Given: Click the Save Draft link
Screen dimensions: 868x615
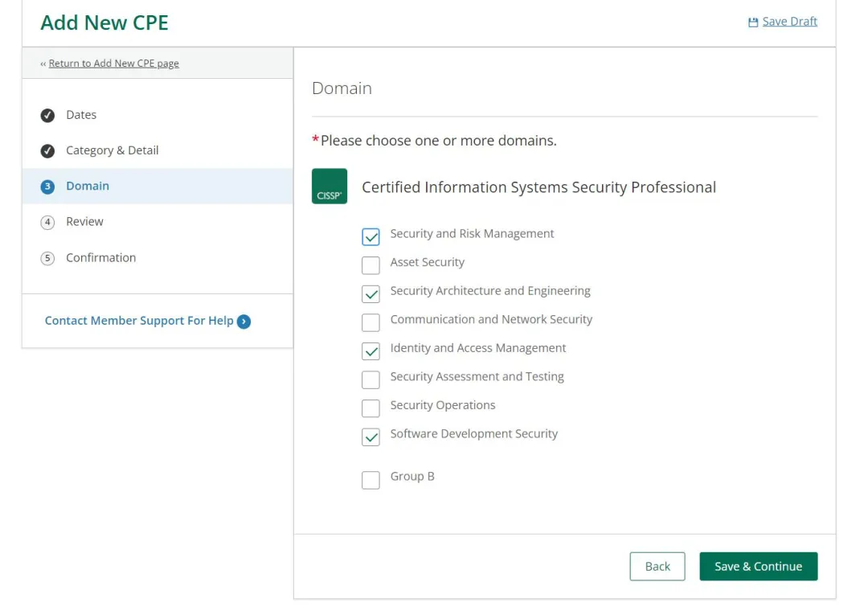Looking at the screenshot, I should [x=789, y=22].
